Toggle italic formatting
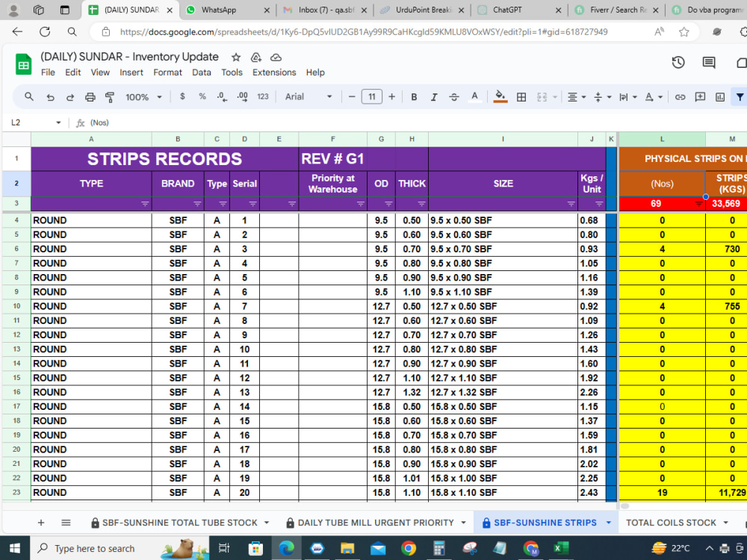The width and height of the screenshot is (747, 560). 433,97
